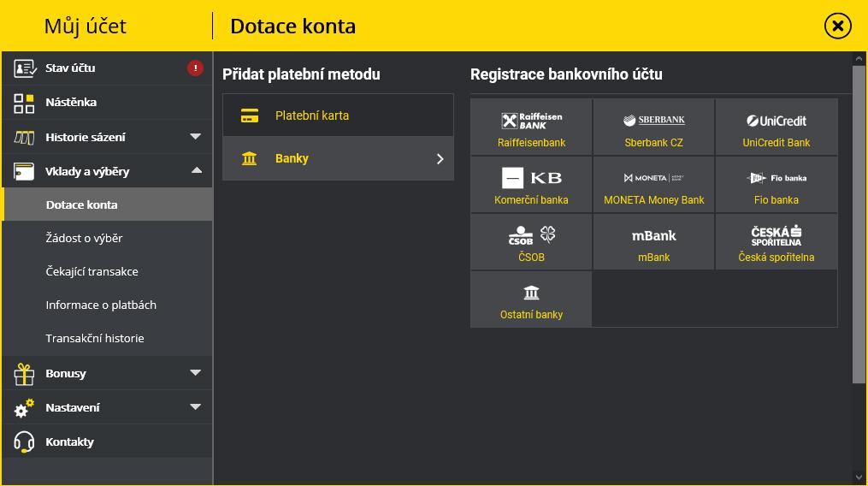The image size is (868, 486).
Task: Click the Stav účtu ID card icon
Action: click(x=24, y=68)
